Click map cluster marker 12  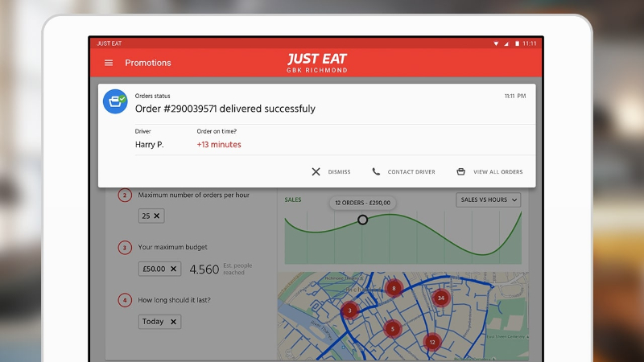[432, 342]
